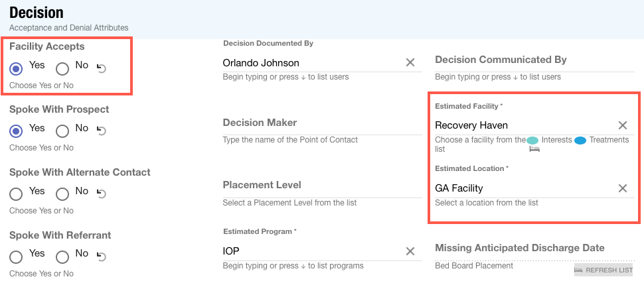Screen dimensions: 644x287
Task: Select No for Facility Accepts
Action: point(62,68)
